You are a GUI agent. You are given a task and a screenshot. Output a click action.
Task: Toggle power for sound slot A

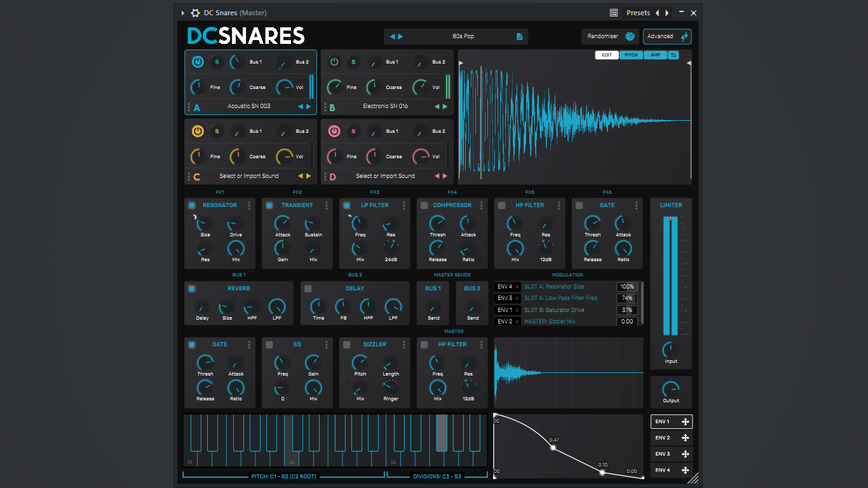click(198, 62)
